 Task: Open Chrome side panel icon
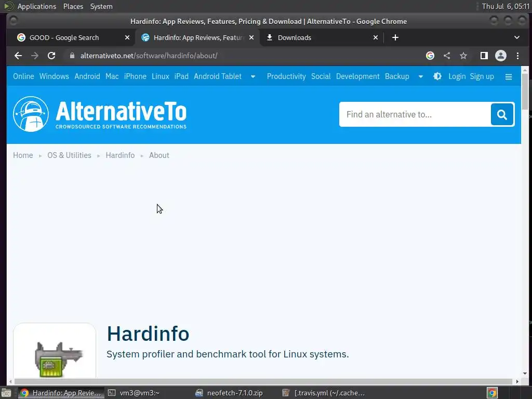click(484, 56)
